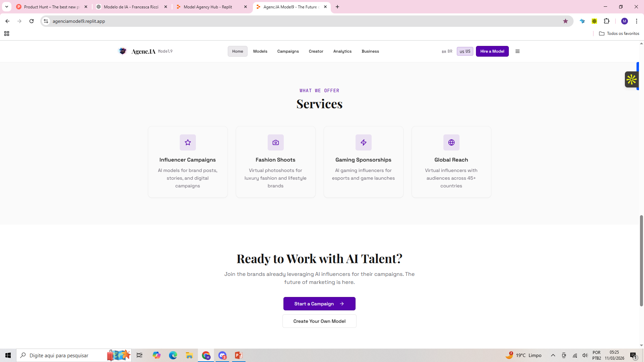Click the camera icon on Fashion Shoots card
Viewport: 644px width, 362px height.
[275, 142]
